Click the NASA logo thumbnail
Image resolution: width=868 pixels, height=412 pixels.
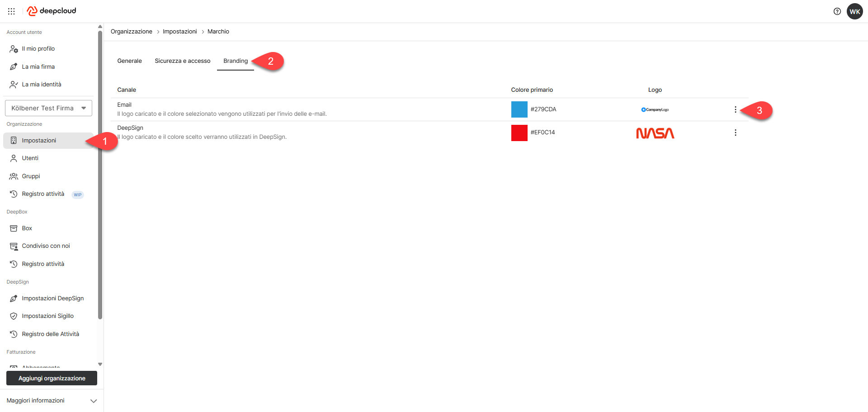[655, 133]
